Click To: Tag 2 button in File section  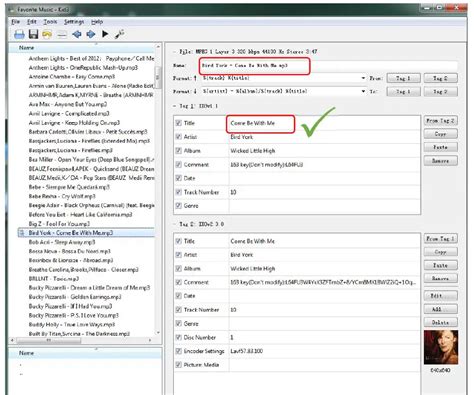pyautogui.click(x=440, y=91)
